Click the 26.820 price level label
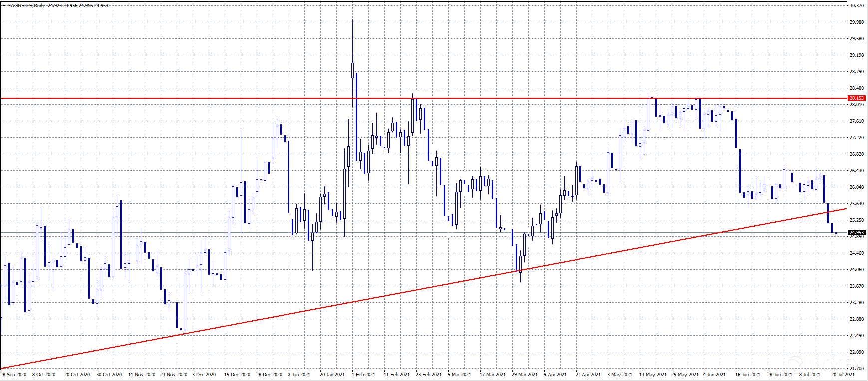 [857, 154]
